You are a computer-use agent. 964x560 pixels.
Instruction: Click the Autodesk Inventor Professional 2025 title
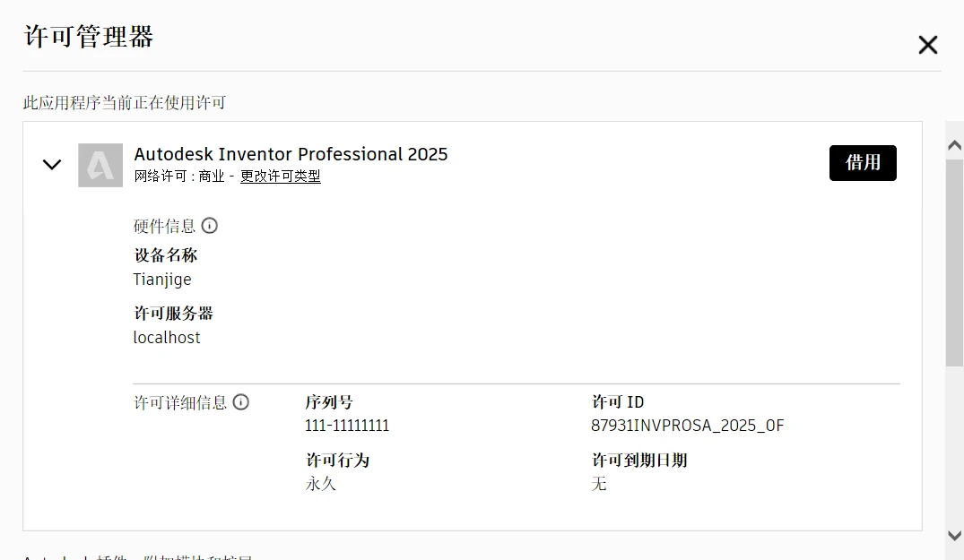click(291, 154)
